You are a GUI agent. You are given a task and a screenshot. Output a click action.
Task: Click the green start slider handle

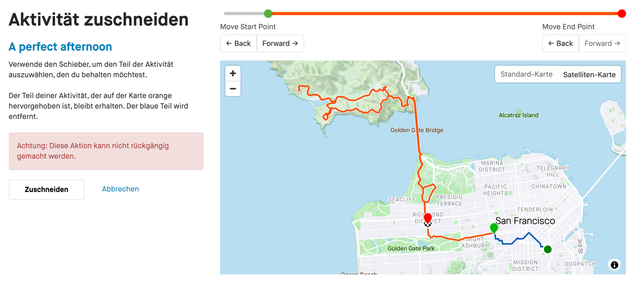coord(268,14)
